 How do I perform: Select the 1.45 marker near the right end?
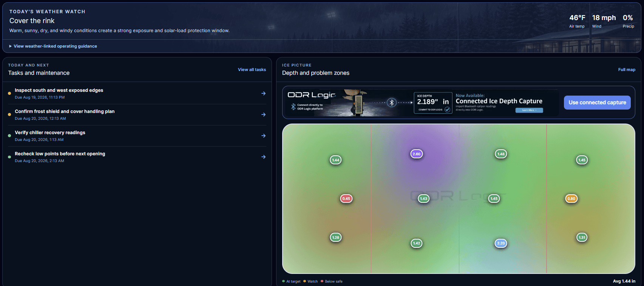582,160
